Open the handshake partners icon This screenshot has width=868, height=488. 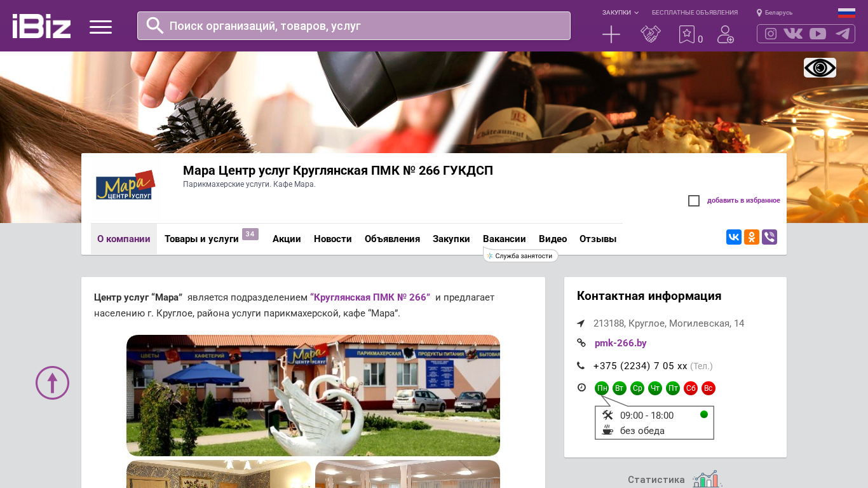coord(651,34)
